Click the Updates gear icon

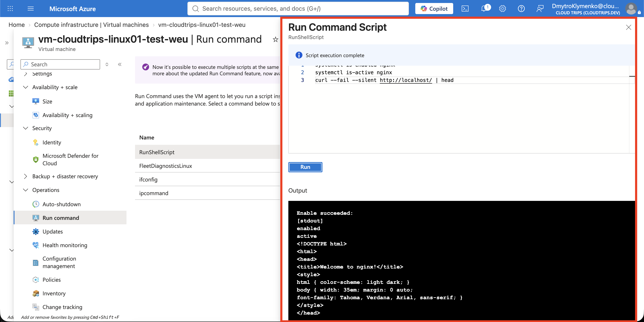(36, 232)
